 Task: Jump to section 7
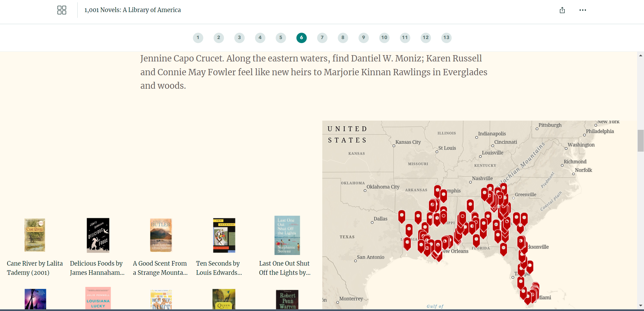[x=322, y=38]
